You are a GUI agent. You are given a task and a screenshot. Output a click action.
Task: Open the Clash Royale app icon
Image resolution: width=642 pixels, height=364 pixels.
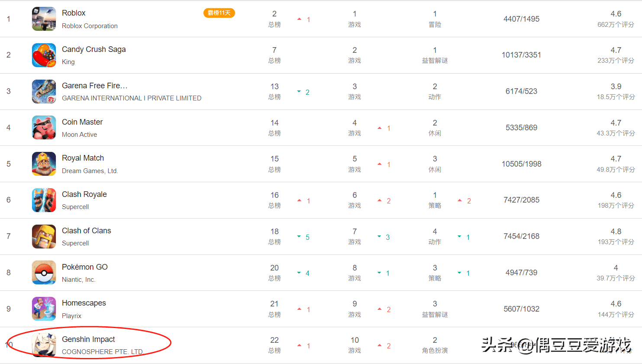44,200
